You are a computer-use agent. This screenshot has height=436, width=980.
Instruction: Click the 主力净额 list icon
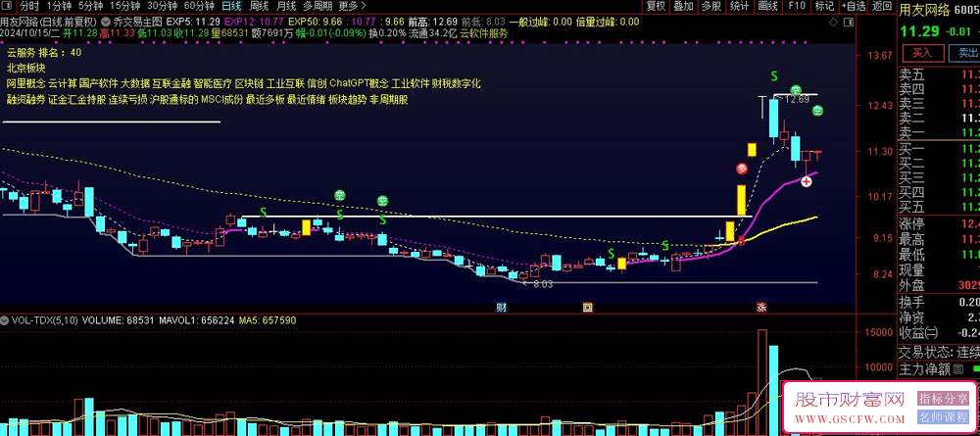click(958, 369)
